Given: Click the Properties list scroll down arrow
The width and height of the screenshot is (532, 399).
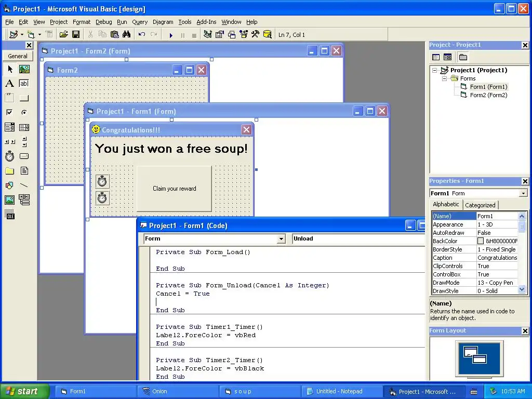Looking at the screenshot, I should click(x=522, y=289).
